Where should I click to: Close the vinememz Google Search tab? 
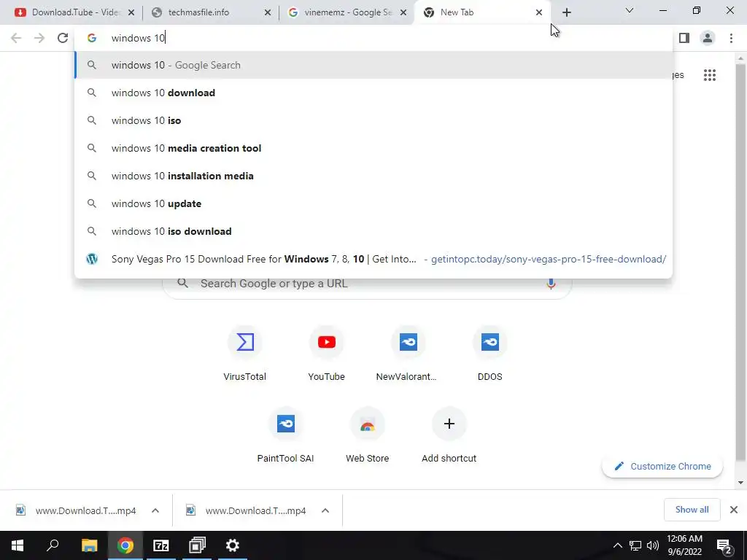pyautogui.click(x=403, y=13)
